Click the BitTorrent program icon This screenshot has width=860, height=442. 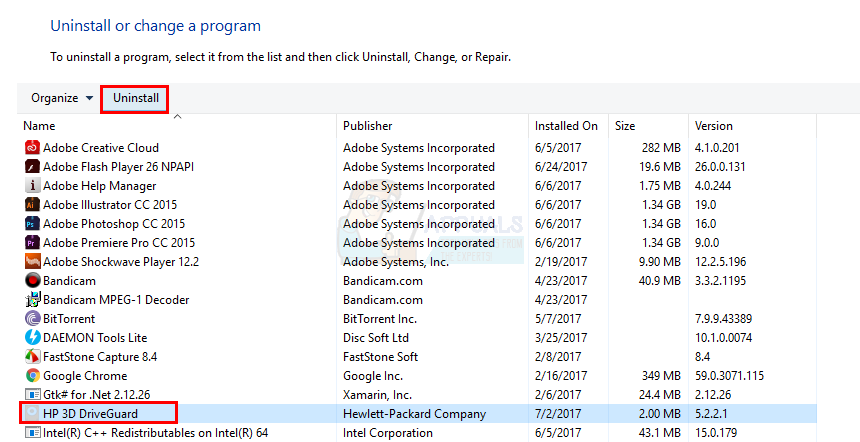(x=32, y=319)
